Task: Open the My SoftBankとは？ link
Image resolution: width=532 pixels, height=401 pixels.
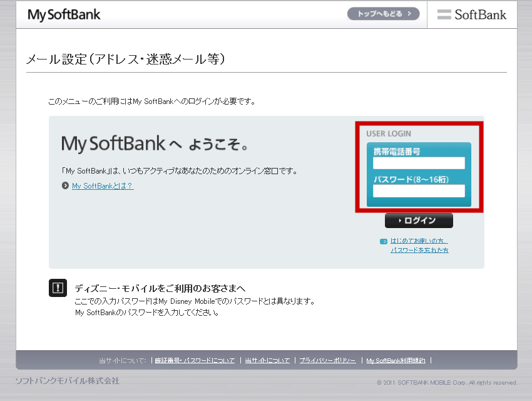Action: point(103,185)
